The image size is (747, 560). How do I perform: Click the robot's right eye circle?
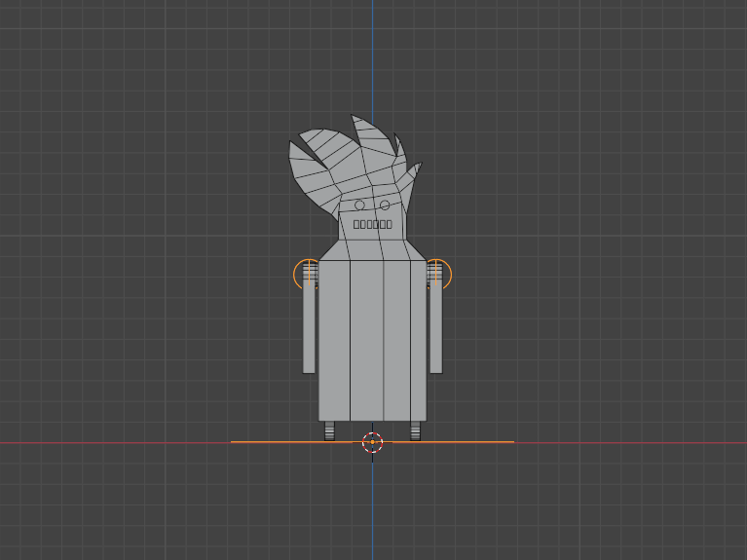tap(385, 205)
